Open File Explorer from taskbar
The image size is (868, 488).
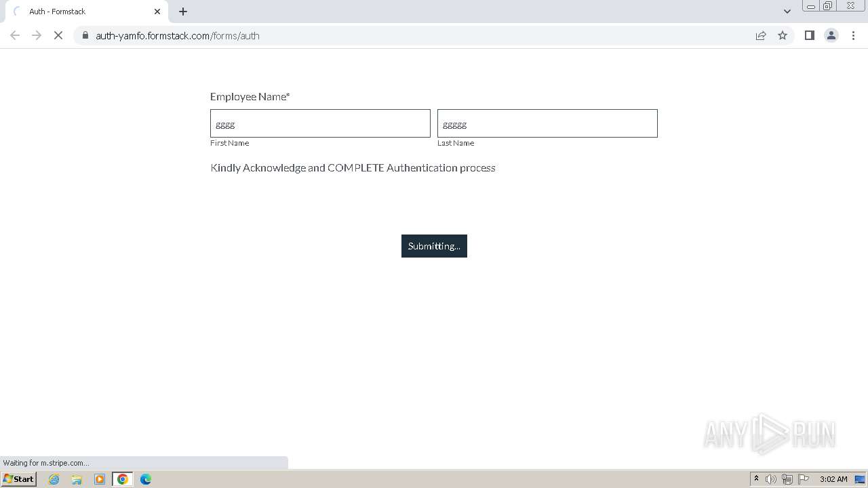(x=77, y=479)
